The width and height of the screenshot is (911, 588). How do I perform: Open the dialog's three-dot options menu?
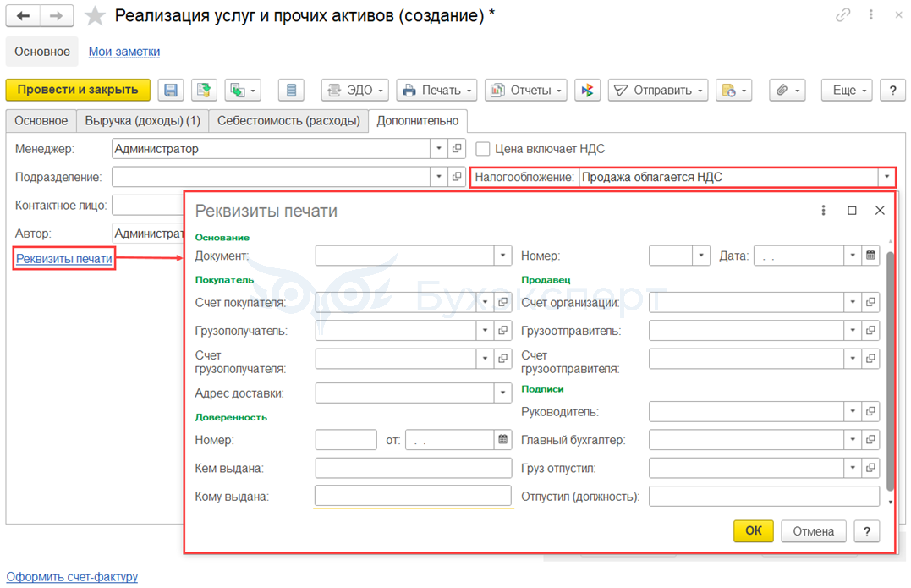(823, 211)
